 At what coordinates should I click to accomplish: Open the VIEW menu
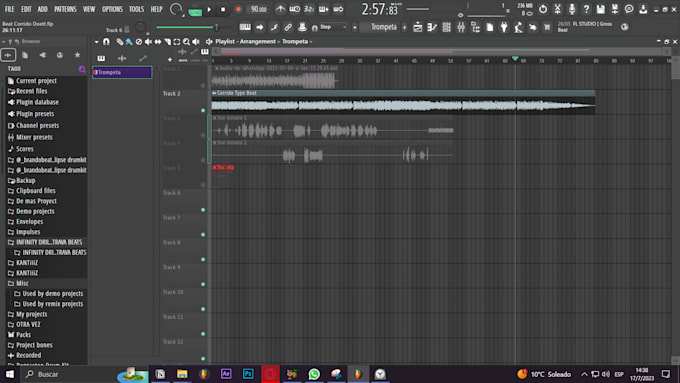pyautogui.click(x=89, y=9)
